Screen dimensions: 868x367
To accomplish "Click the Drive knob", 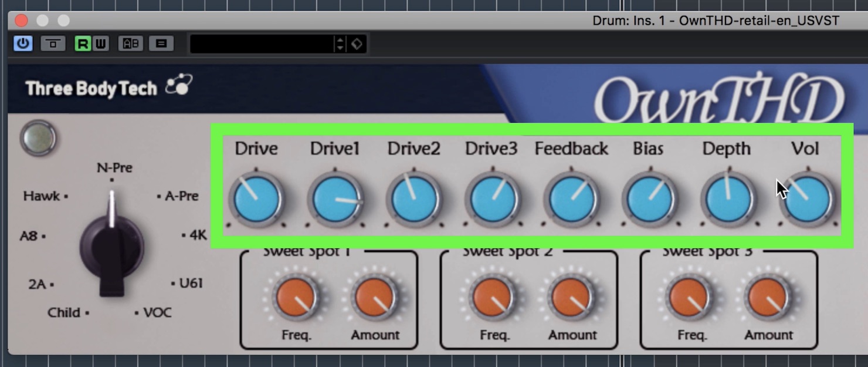I will coord(256,200).
